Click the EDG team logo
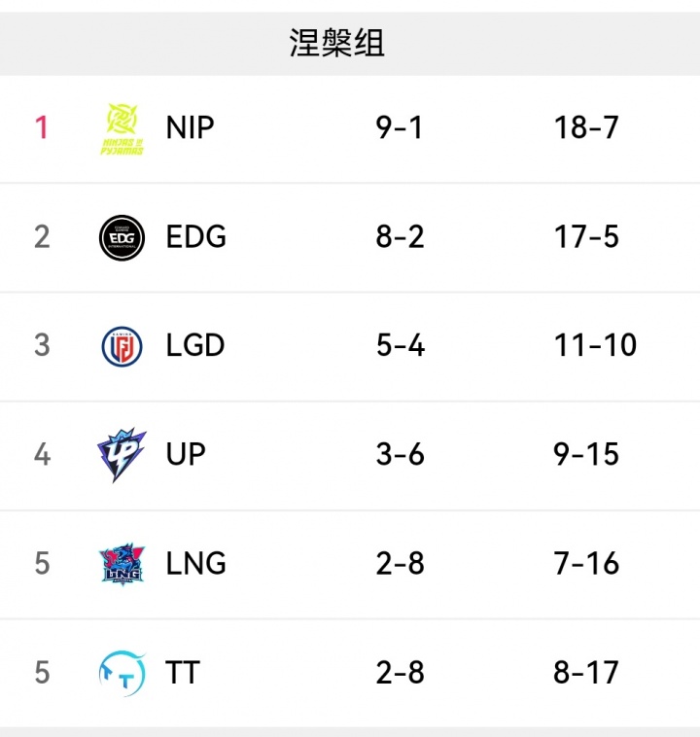 click(122, 237)
